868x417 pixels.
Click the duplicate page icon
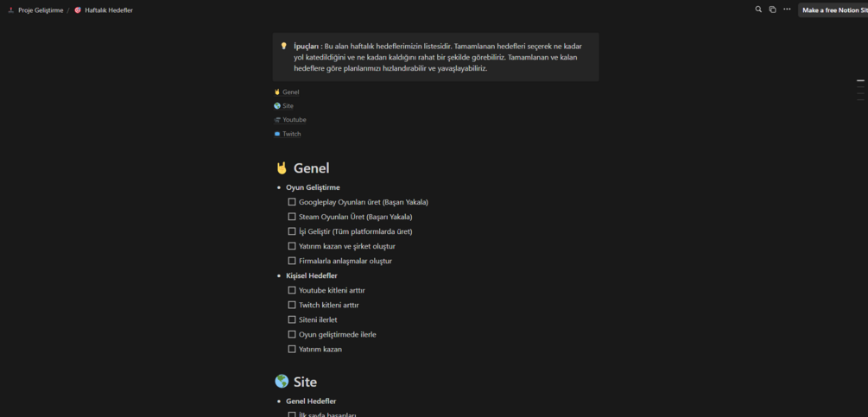[x=772, y=9]
